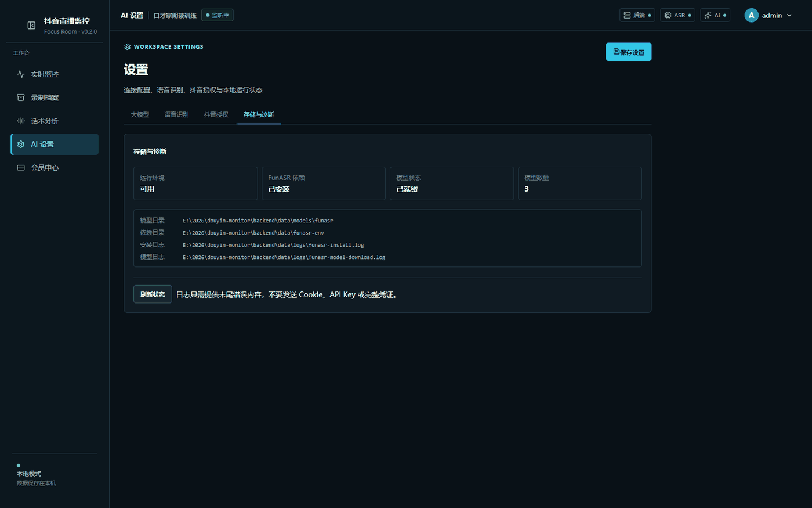This screenshot has height=508, width=812.
Task: Click the 依赖目录 path ending in funasr-env
Action: coord(253,233)
